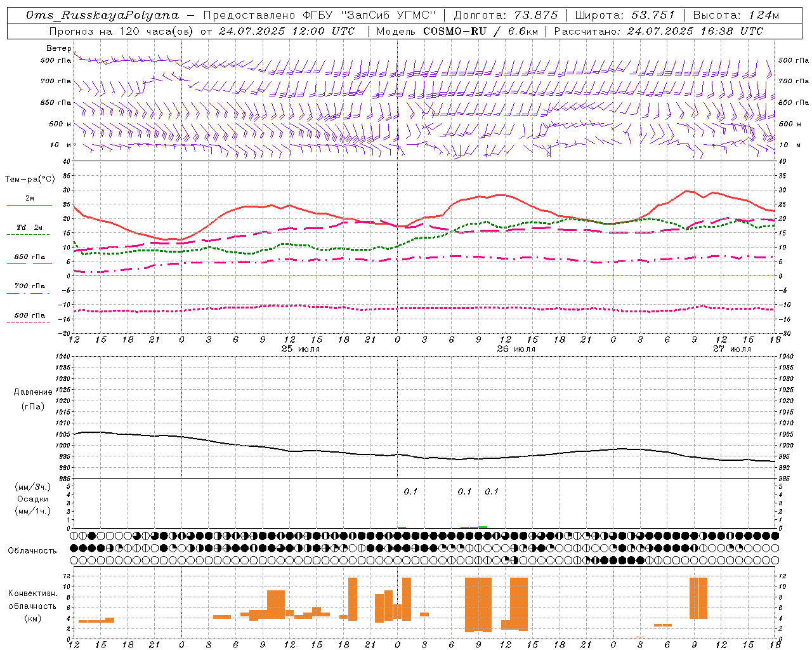Click the Конвективн. label text

coord(33,594)
